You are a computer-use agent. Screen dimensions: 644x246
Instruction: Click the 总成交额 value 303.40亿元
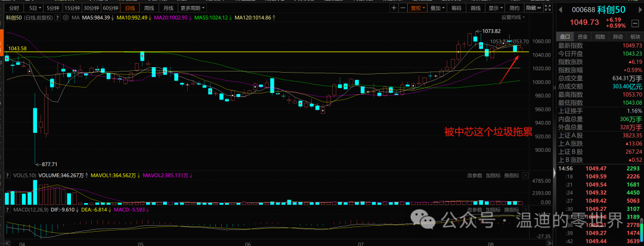[627, 86]
